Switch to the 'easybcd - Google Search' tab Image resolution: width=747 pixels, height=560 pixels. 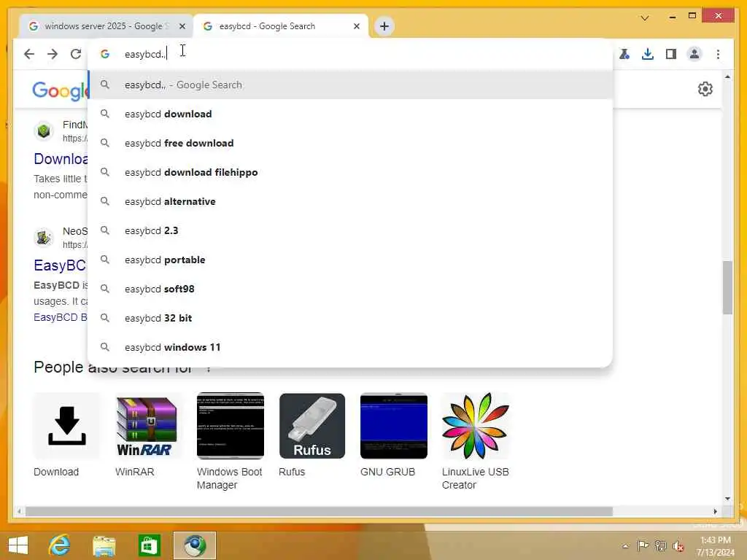pyautogui.click(x=281, y=26)
